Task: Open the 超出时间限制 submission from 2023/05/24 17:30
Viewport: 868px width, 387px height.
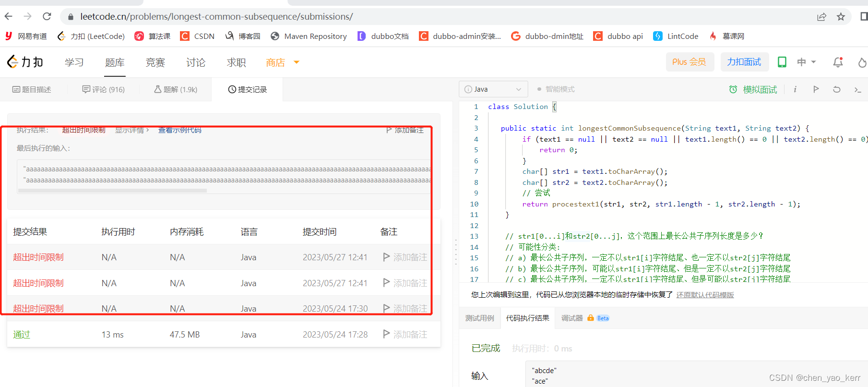Action: coord(38,308)
